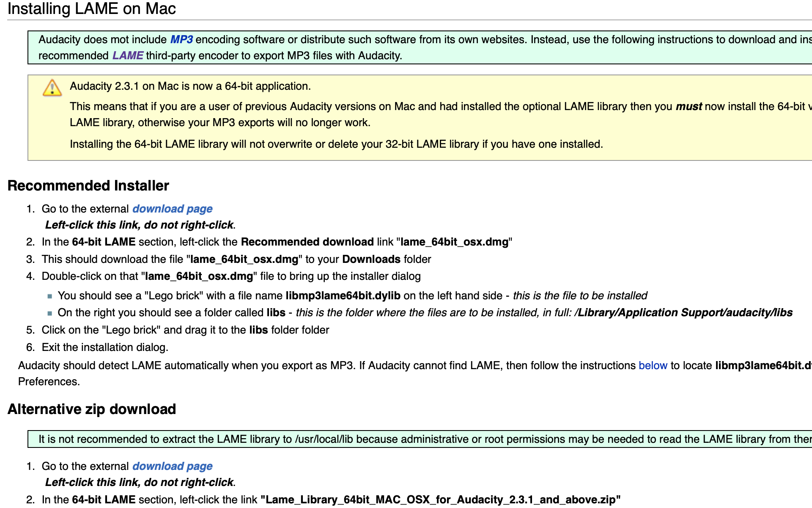The width and height of the screenshot is (812, 508).
Task: Click 'Double-click on that lame_64bit_osx.dmg' step text
Action: [231, 276]
